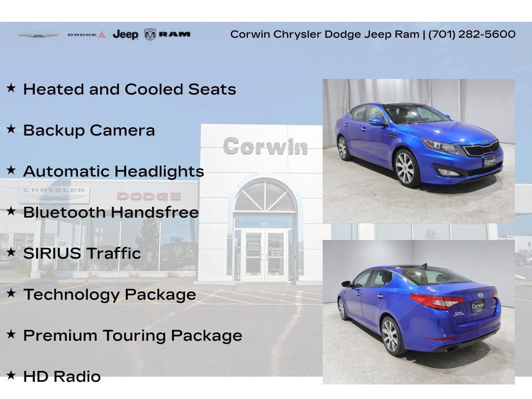This screenshot has width=532, height=399.
Task: Open the front view photo of blue sedan
Action: click(x=418, y=151)
